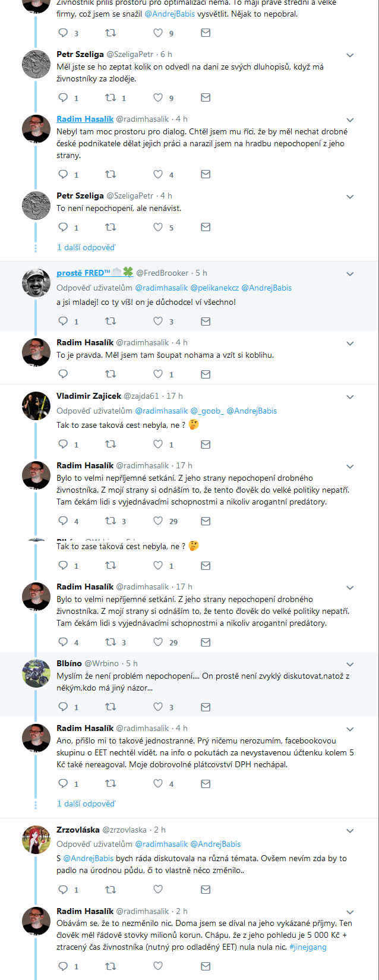This screenshot has height=980, width=379.
Task: Like Blbíno's tweet about nepochopení
Action: pos(158,707)
